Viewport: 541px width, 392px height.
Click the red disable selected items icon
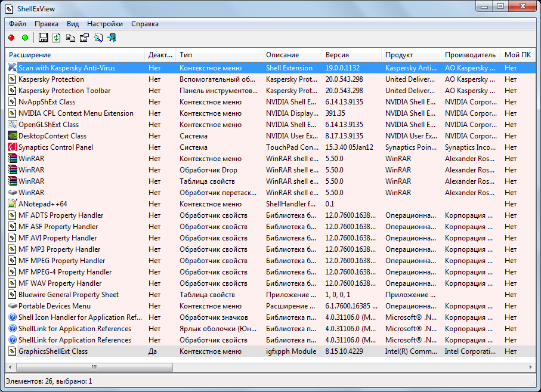pos(11,38)
